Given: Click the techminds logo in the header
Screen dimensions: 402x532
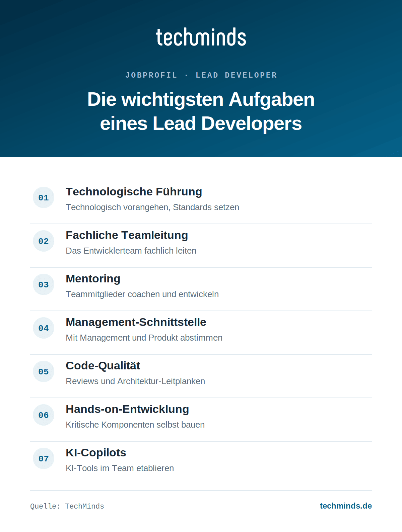Looking at the screenshot, I should (x=201, y=37).
